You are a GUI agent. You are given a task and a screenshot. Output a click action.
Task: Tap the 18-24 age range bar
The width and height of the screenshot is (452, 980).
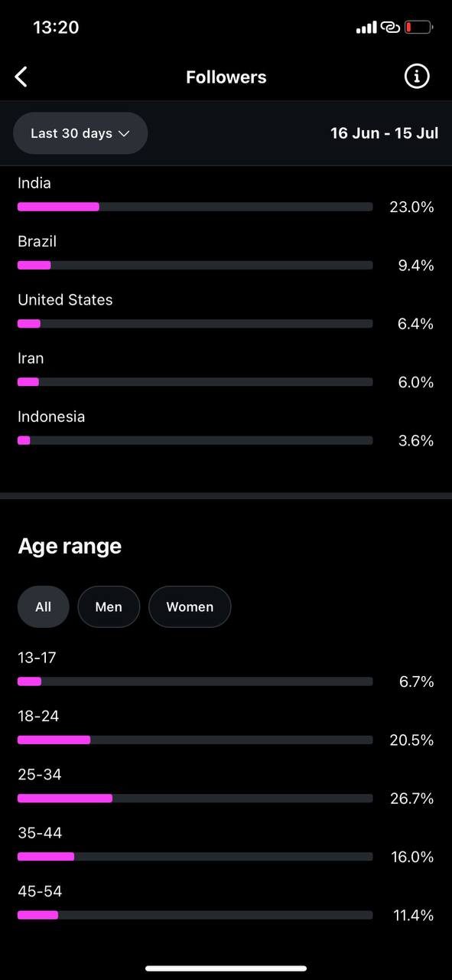tap(195, 740)
